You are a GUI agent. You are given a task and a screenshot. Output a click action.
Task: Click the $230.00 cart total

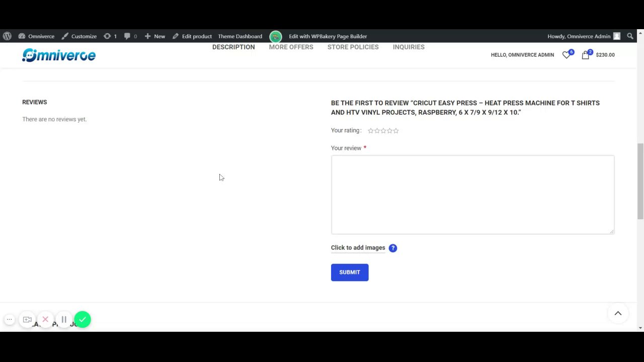[x=605, y=55]
